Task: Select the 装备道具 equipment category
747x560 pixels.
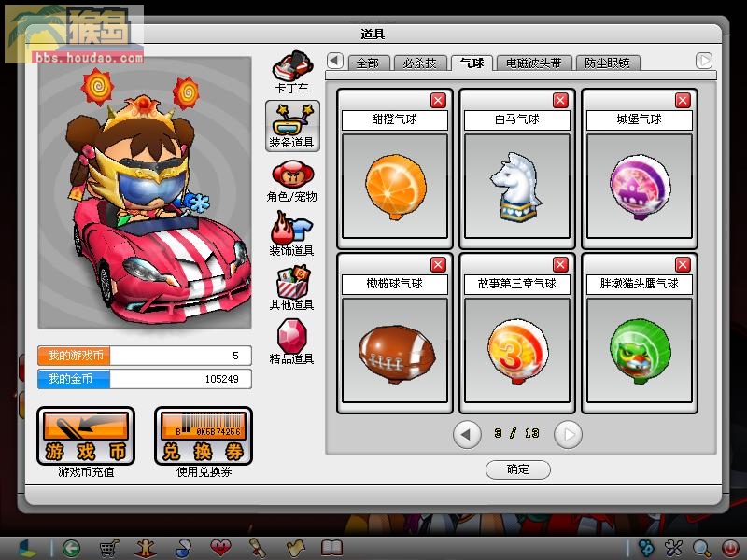Action: pyautogui.click(x=292, y=126)
